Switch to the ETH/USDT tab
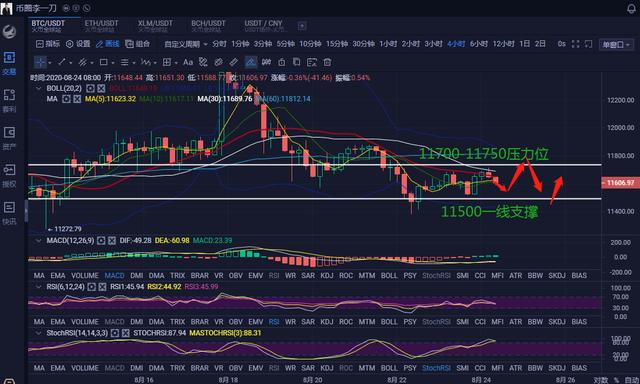The image size is (640, 384). [x=101, y=26]
